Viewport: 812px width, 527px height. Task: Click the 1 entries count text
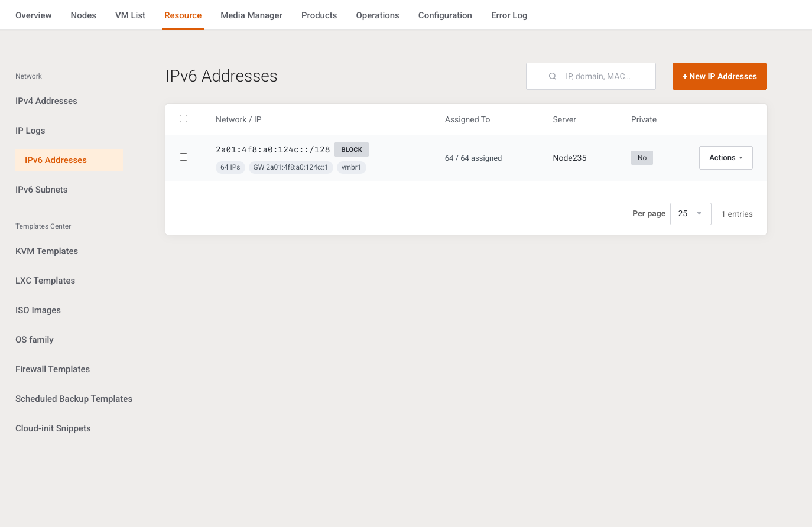pos(737,214)
